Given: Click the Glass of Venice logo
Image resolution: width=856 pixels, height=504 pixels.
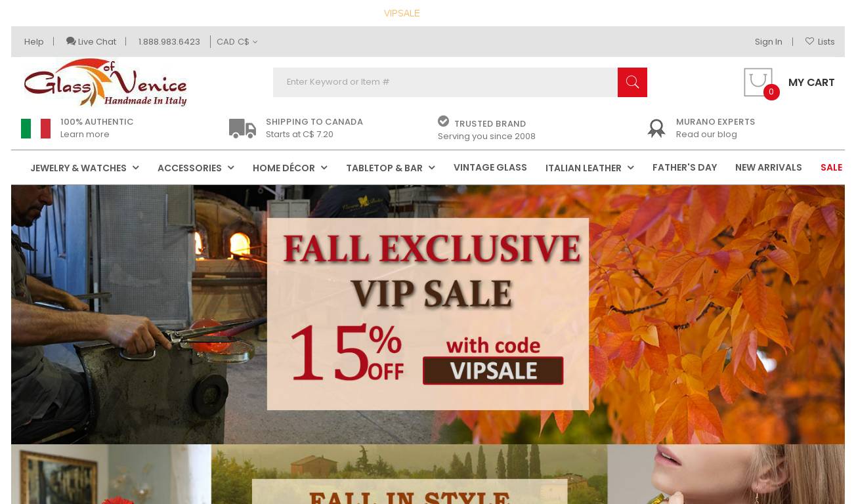Looking at the screenshot, I should [x=106, y=83].
